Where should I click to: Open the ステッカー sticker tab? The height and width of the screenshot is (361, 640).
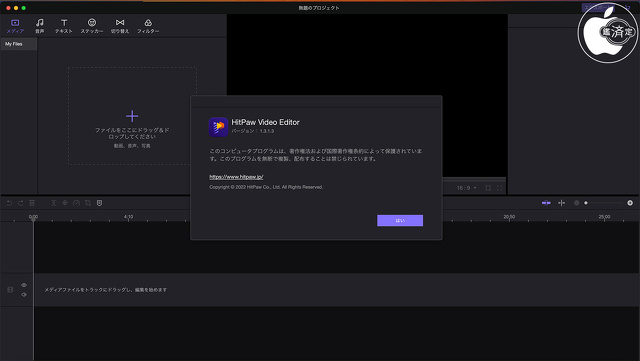pyautogui.click(x=92, y=26)
